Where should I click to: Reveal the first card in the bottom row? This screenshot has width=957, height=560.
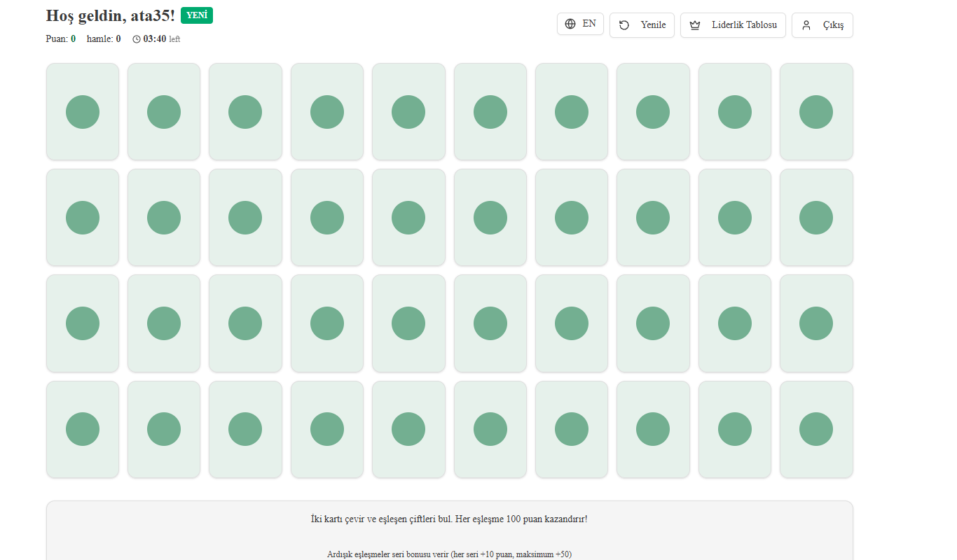[x=83, y=429]
